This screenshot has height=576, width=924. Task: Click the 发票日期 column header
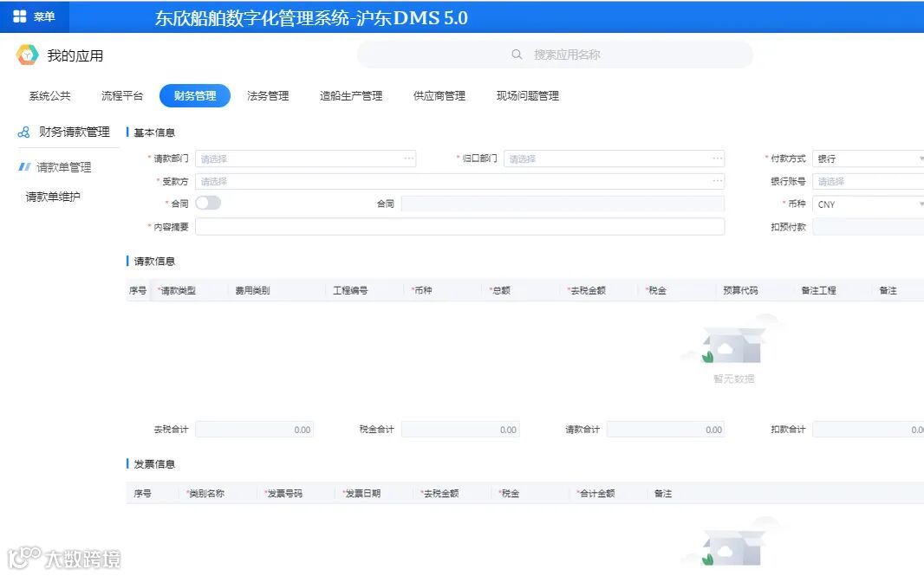point(362,494)
